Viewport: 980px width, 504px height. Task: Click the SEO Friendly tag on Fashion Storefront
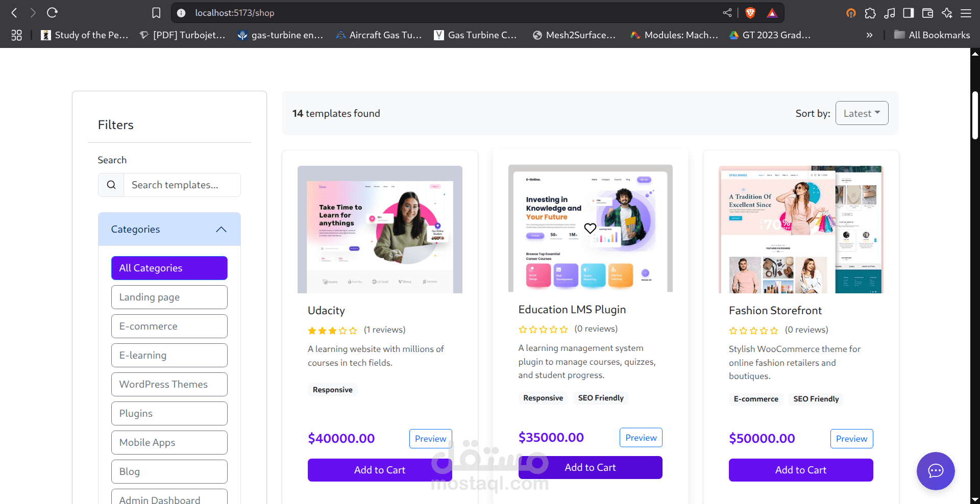(x=816, y=399)
